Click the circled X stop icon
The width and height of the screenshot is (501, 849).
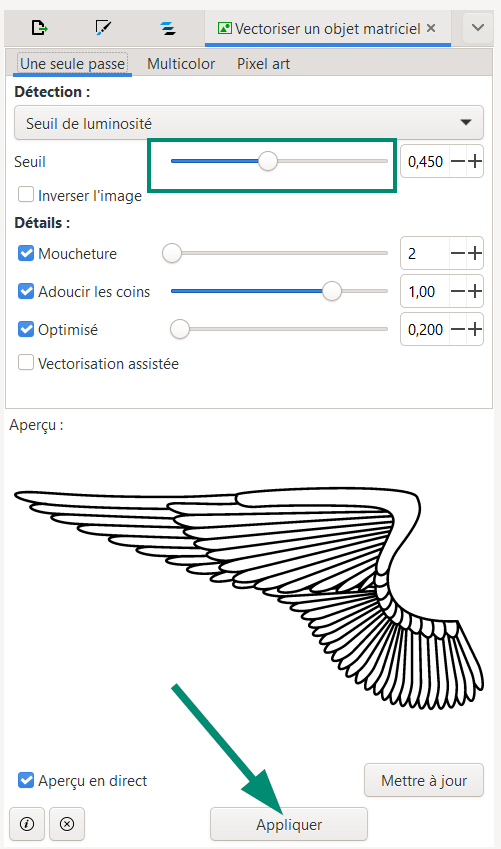pyautogui.click(x=67, y=824)
